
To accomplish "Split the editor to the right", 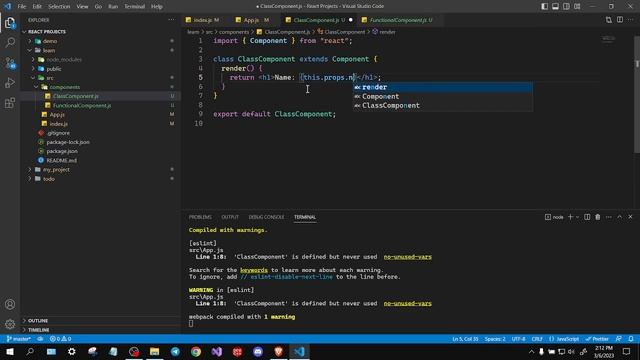I will [x=620, y=20].
